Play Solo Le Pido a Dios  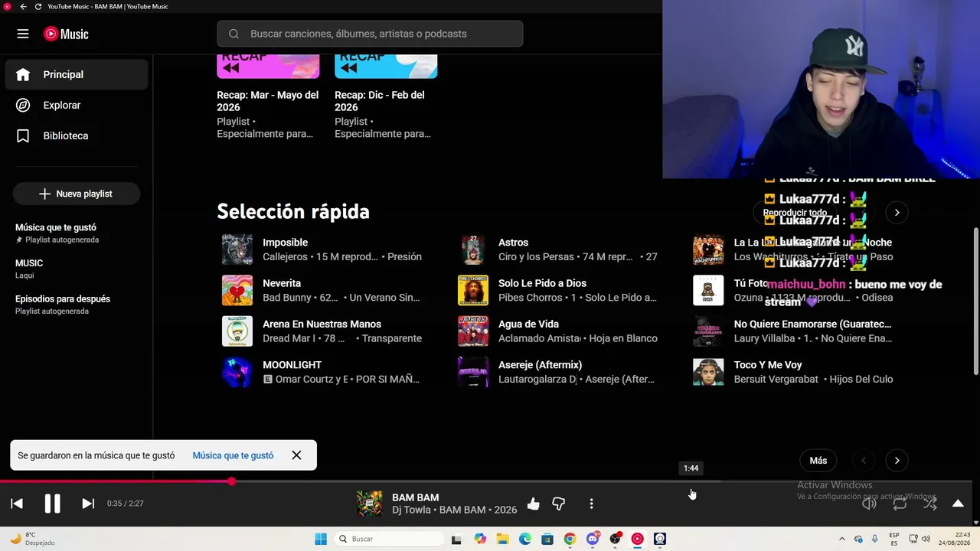click(x=542, y=283)
